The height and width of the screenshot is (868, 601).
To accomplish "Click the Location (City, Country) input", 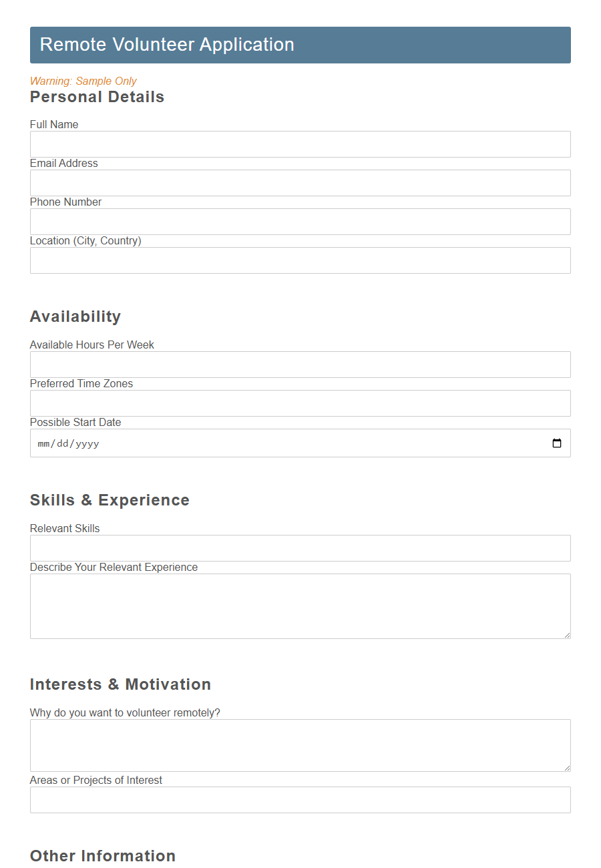I will click(300, 260).
